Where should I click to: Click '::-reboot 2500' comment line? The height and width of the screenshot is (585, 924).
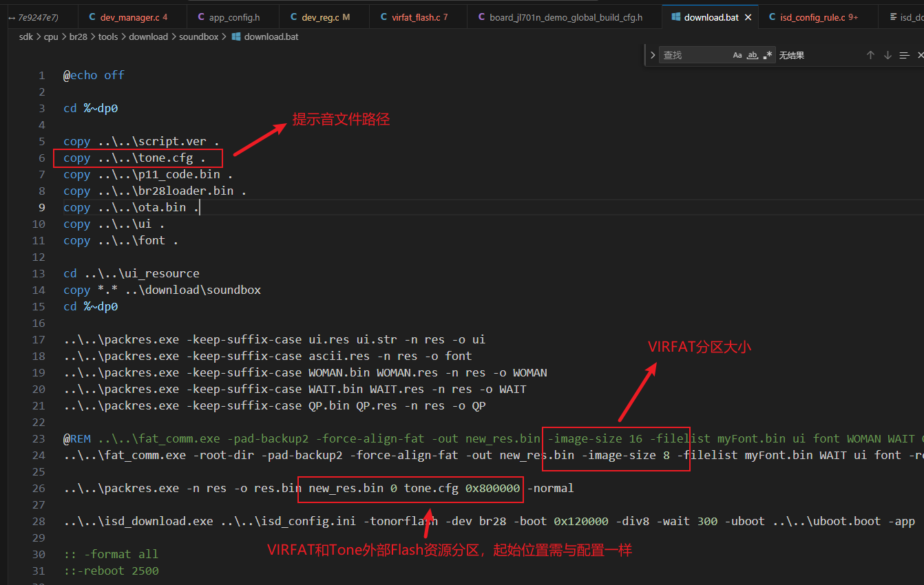tap(111, 571)
